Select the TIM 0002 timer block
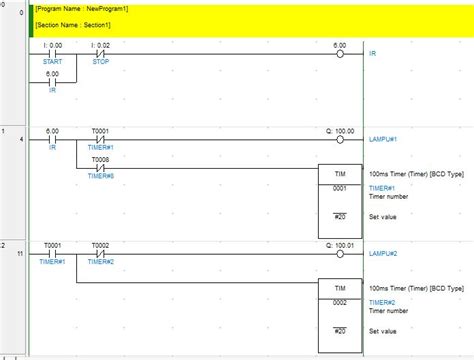This screenshot has width=474, height=360. click(340, 316)
